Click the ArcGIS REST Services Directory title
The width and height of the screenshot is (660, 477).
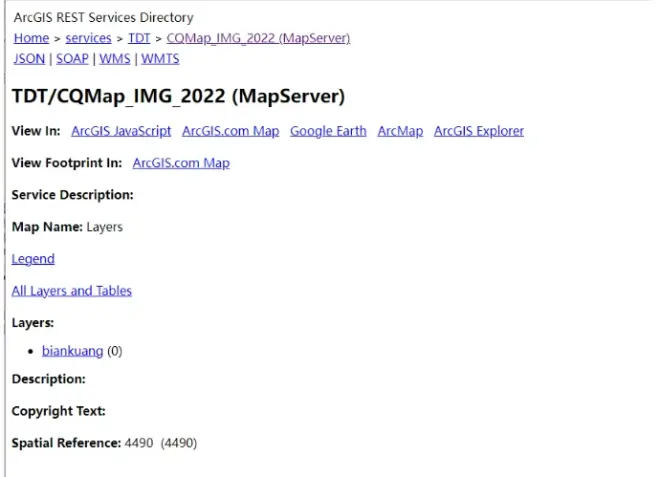104,17
